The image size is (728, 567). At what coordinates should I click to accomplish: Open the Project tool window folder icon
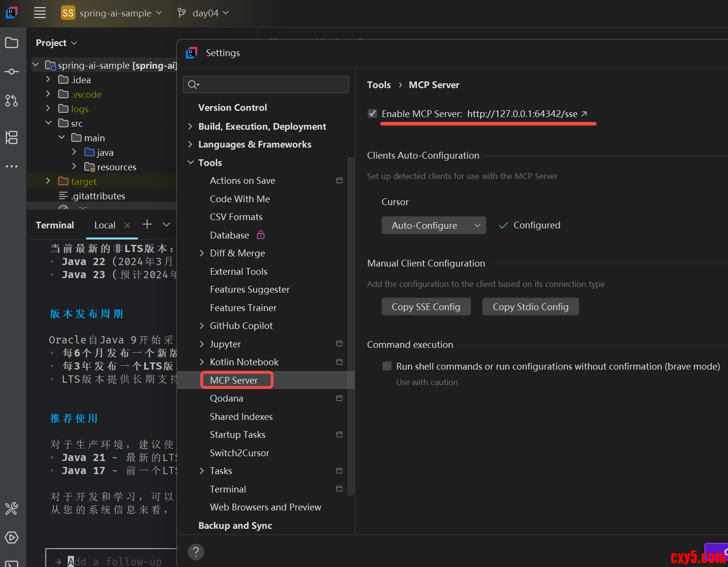12,43
